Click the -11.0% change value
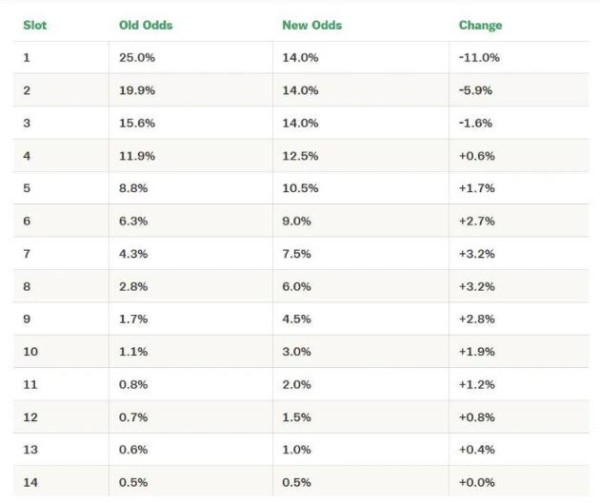The image size is (600, 503). pos(479,58)
